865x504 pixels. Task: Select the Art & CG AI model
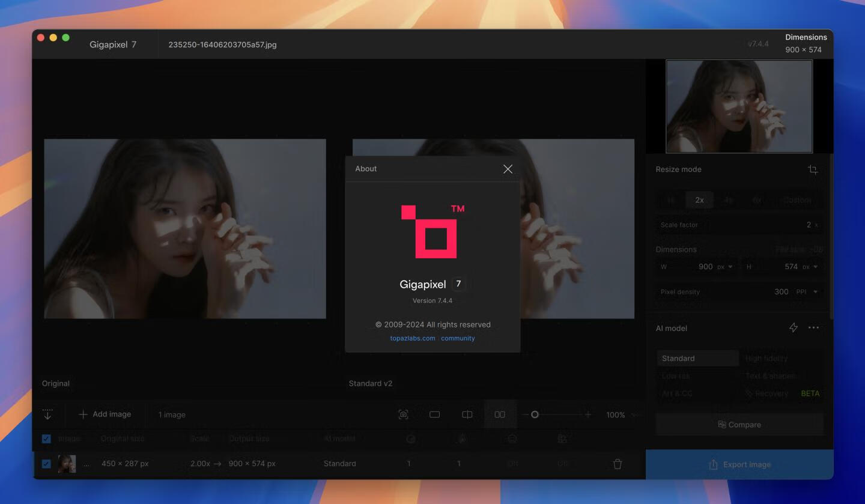point(697,393)
